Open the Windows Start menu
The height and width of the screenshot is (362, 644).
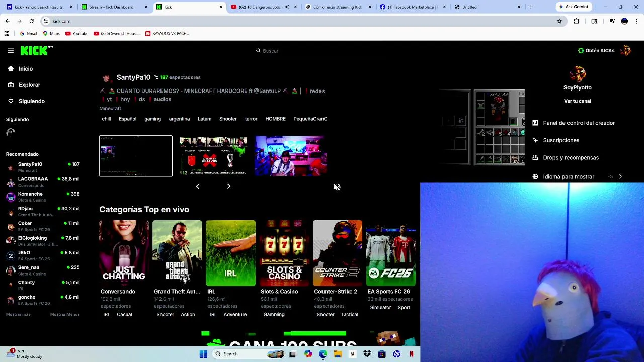(x=203, y=354)
